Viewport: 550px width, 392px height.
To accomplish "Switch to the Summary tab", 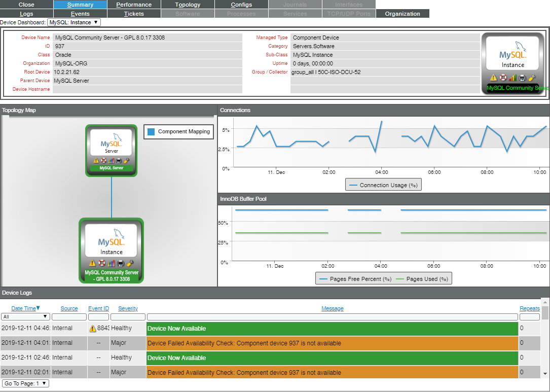I will (80, 5).
